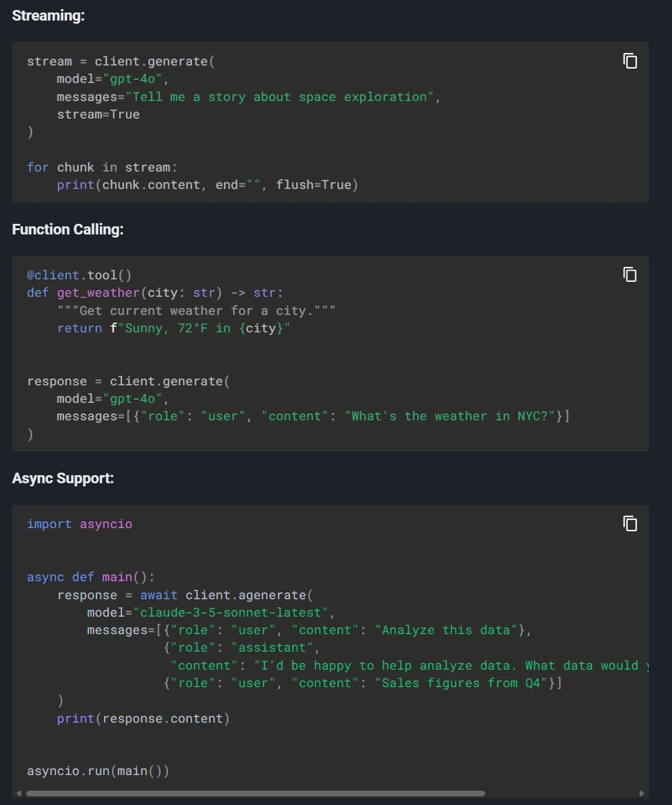Click the Streaming heading
Image resolution: width=672 pixels, height=805 pixels.
click(49, 15)
